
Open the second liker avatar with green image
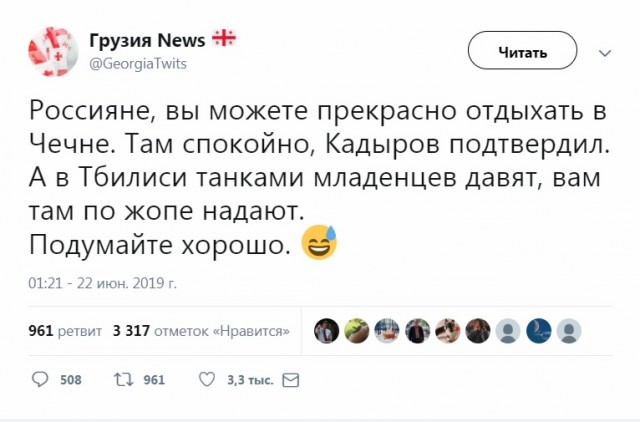tap(357, 331)
